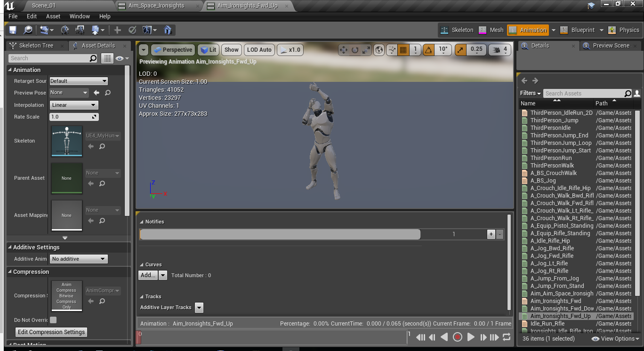Open the Interpolation Linear dropdown

click(x=73, y=105)
